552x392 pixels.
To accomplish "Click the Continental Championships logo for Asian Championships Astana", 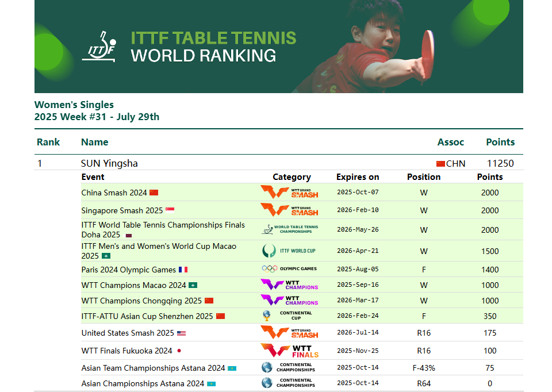I will click(x=288, y=383).
